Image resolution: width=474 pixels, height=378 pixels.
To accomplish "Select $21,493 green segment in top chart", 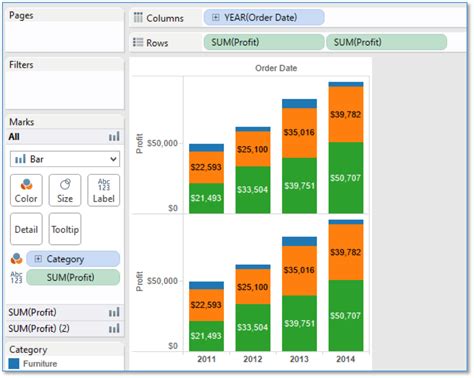I will (206, 198).
